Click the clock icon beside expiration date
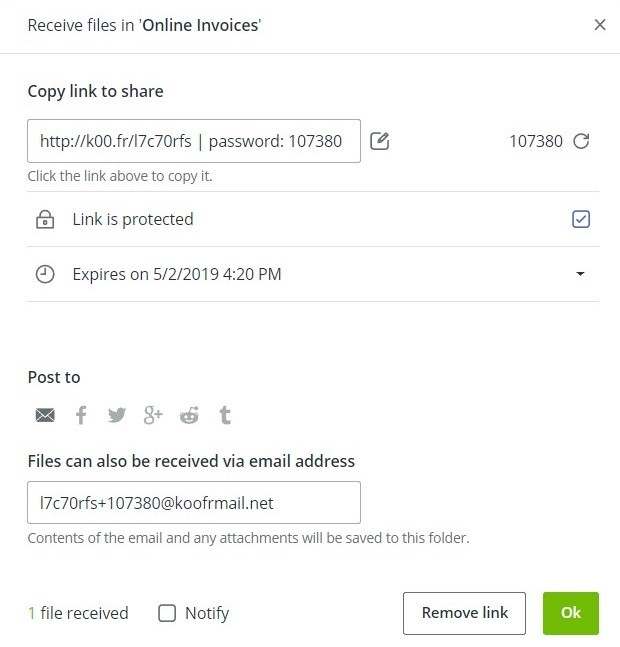 (45, 274)
